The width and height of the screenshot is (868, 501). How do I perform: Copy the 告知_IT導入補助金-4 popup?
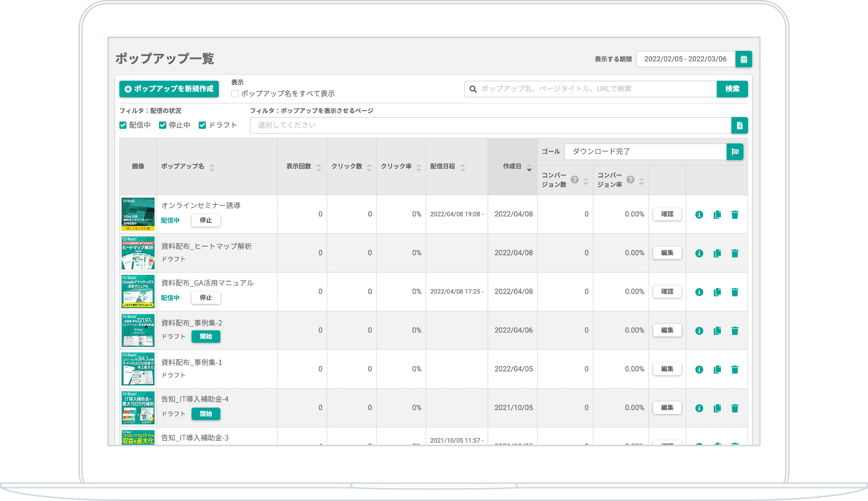(x=717, y=408)
